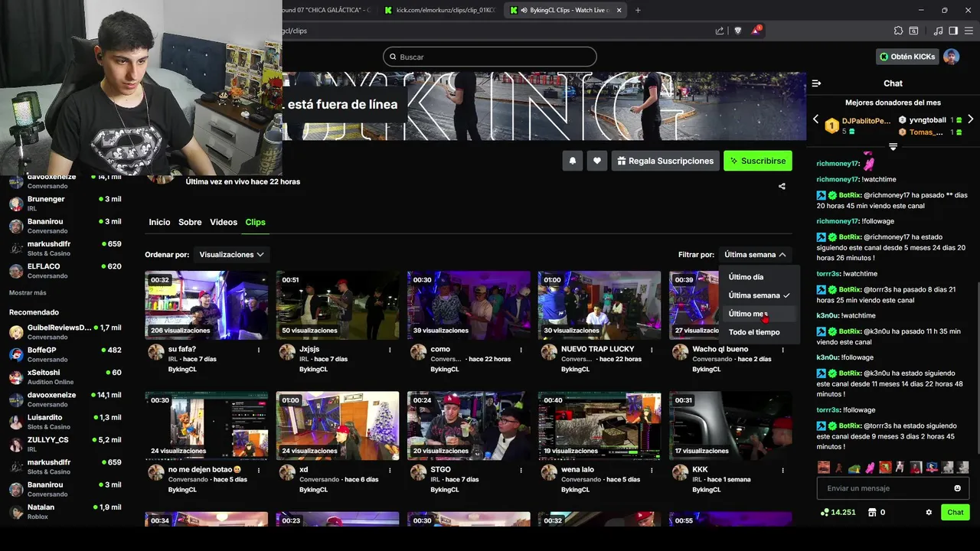Click the heart follow icon button

(597, 161)
